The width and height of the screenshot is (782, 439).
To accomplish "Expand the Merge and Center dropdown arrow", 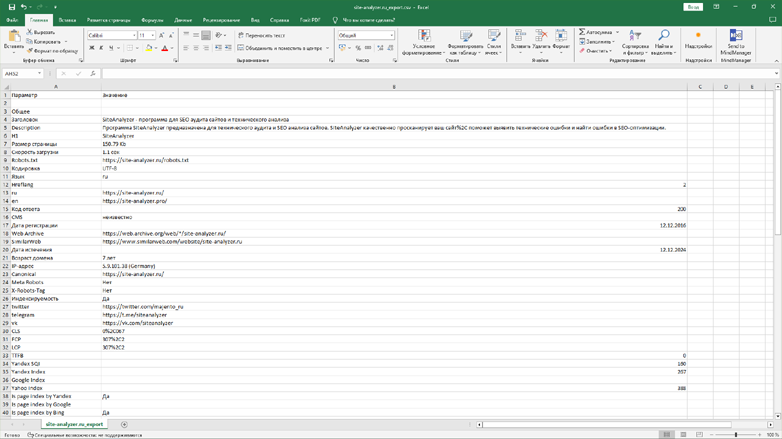I will click(x=327, y=48).
